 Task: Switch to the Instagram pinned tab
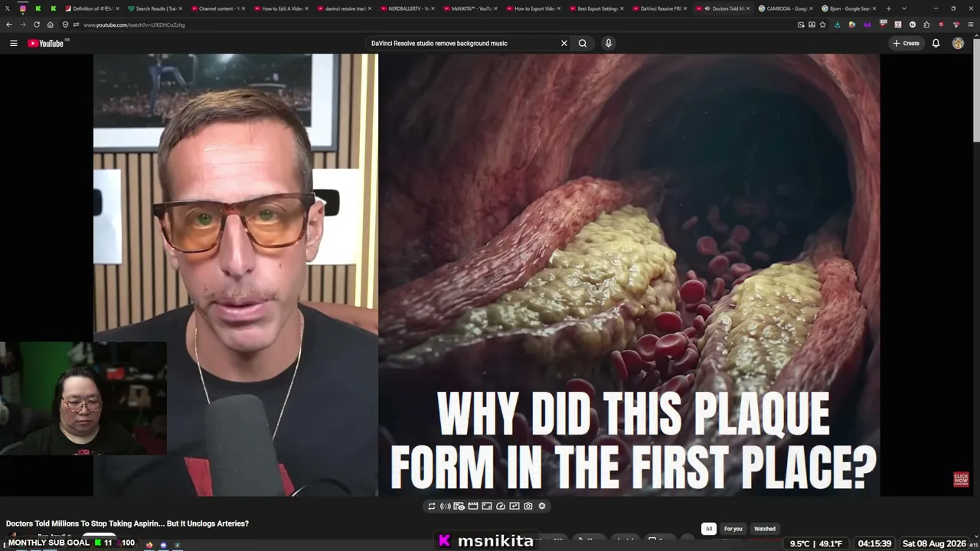(23, 8)
